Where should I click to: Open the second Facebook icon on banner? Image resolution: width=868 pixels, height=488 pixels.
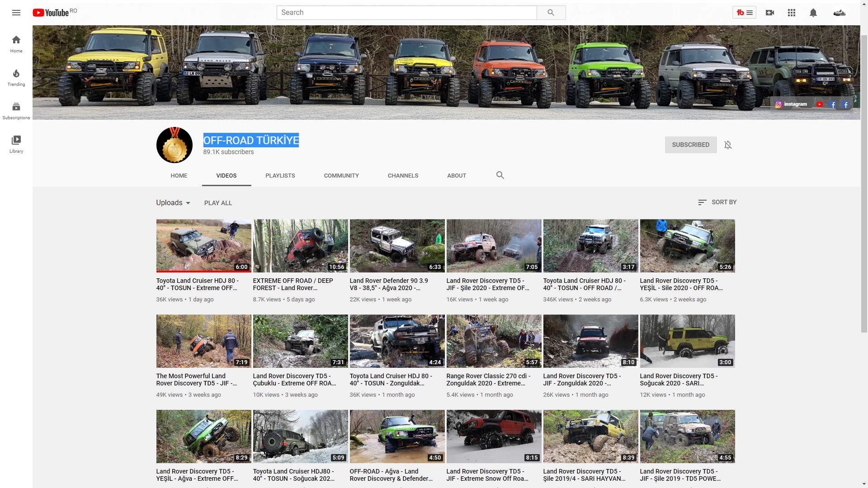[845, 104]
